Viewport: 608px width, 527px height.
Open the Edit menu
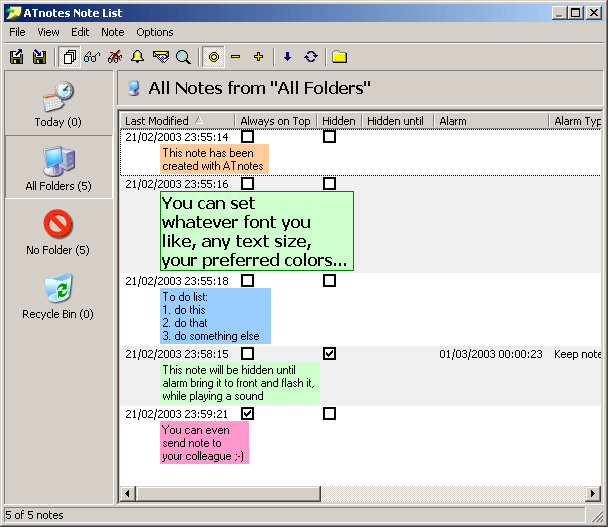[x=80, y=32]
